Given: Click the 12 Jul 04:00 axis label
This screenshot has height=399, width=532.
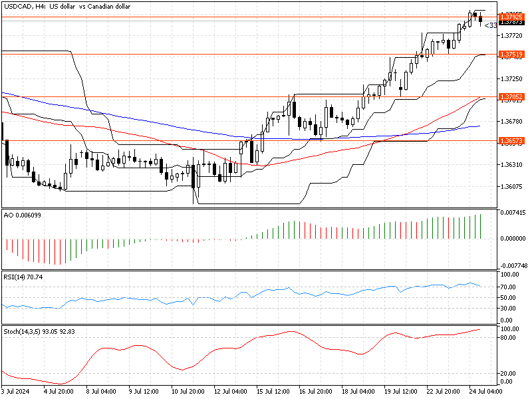Looking at the screenshot, I should (x=229, y=392).
